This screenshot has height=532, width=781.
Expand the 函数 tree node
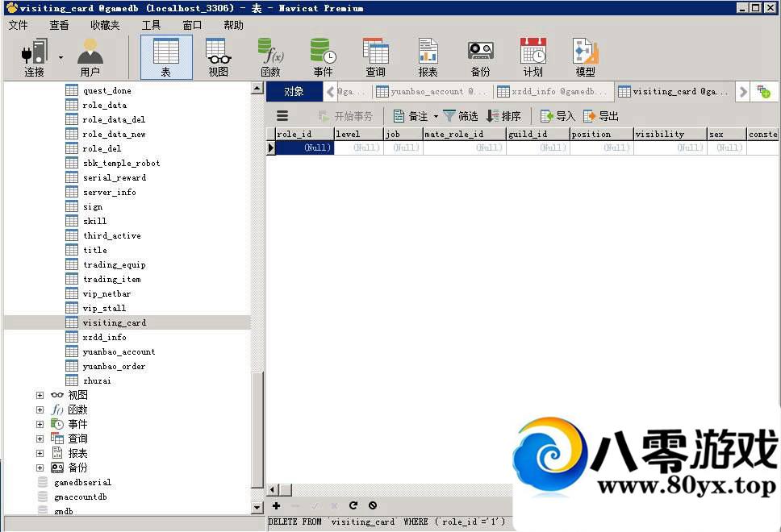(x=40, y=409)
